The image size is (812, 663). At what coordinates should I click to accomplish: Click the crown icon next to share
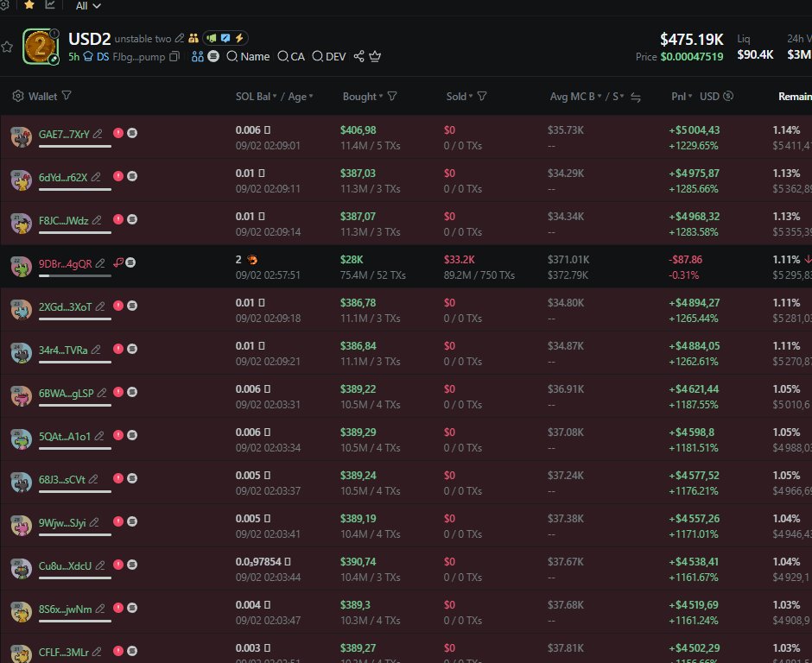point(375,56)
